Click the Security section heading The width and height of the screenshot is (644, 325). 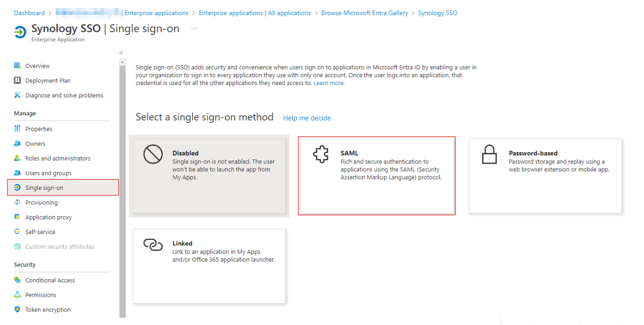click(x=25, y=265)
